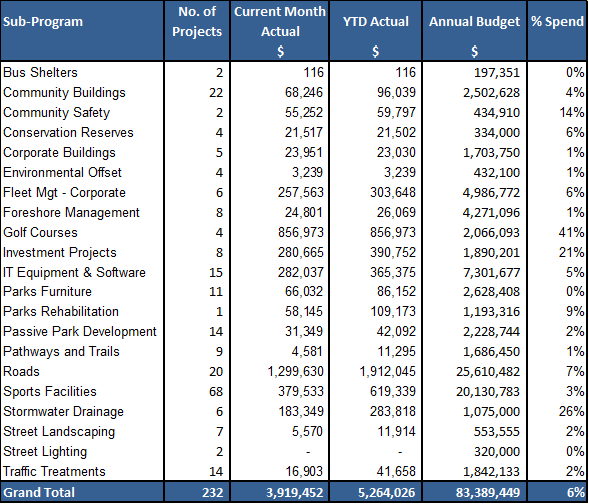
Task: Click IT Equipment & Software row label
Action: (74, 272)
